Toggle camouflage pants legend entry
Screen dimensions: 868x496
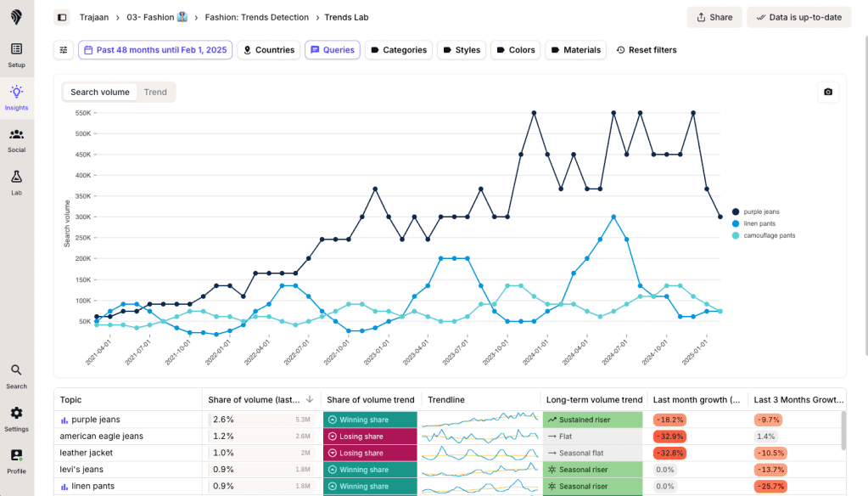click(764, 235)
